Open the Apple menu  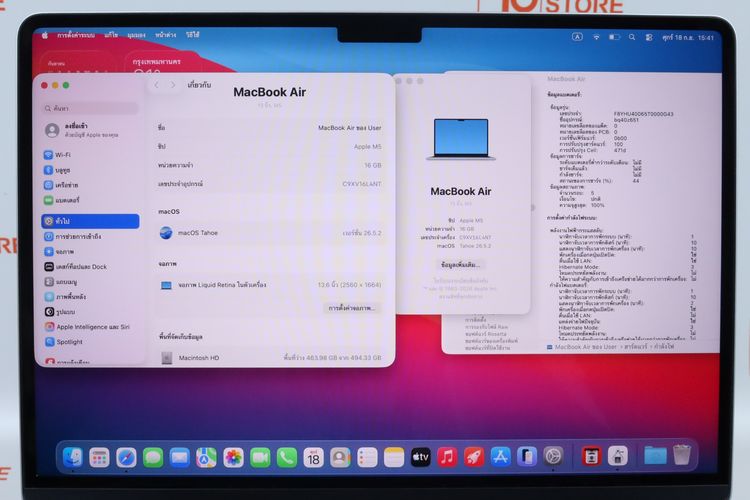pyautogui.click(x=45, y=35)
